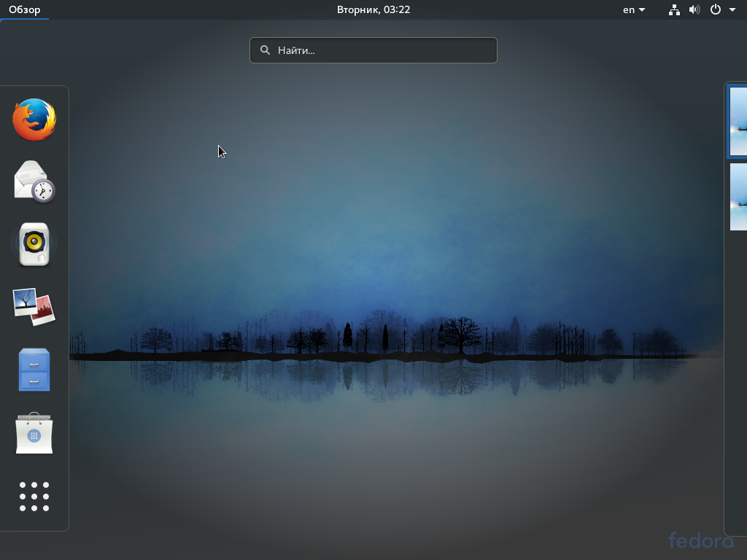Screen dimensions: 747x560
Task: Show all applications grid
Action: coord(34,496)
